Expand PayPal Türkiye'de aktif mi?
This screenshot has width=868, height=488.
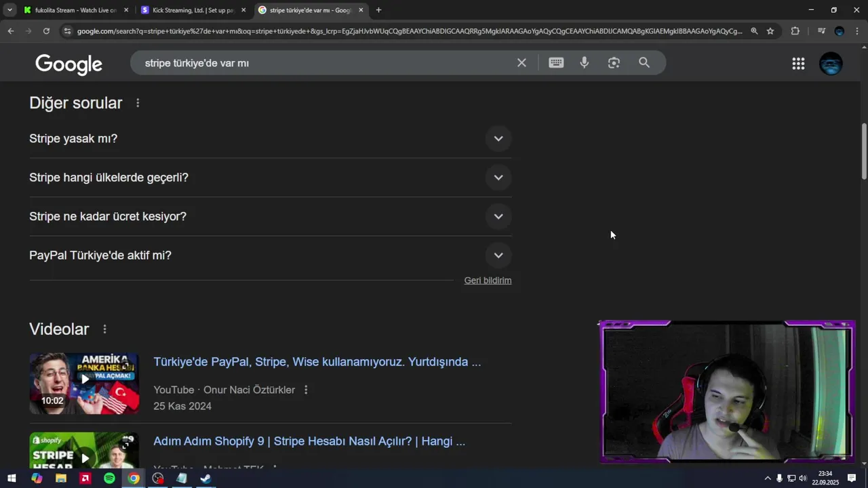click(x=498, y=256)
